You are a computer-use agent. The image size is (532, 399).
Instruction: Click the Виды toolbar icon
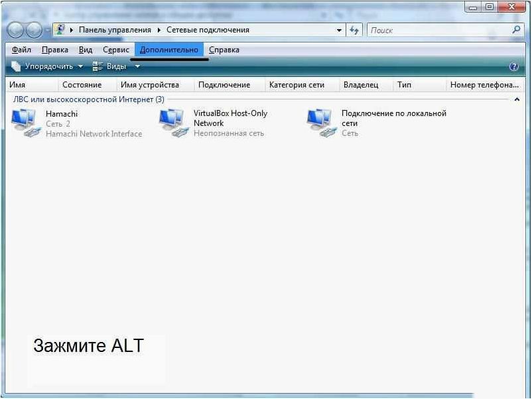point(98,66)
